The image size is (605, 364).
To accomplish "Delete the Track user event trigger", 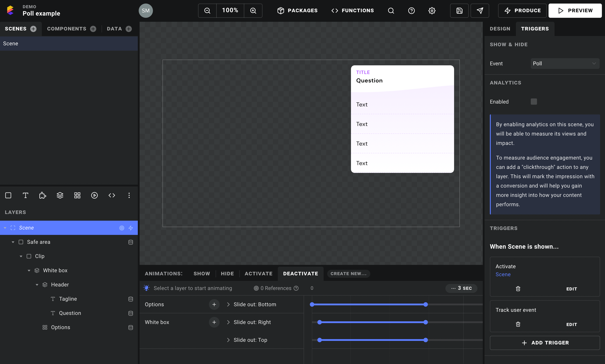I will [518, 324].
